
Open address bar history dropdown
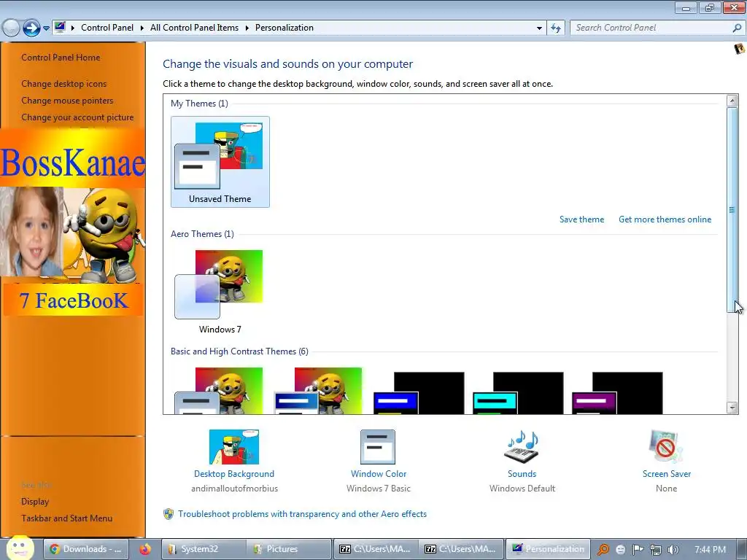click(x=539, y=28)
